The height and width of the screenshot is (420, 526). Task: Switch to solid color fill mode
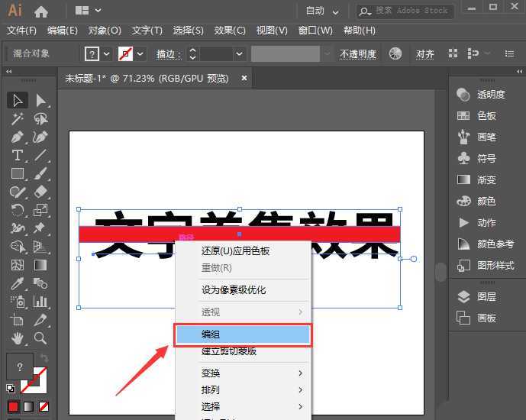tap(14, 406)
